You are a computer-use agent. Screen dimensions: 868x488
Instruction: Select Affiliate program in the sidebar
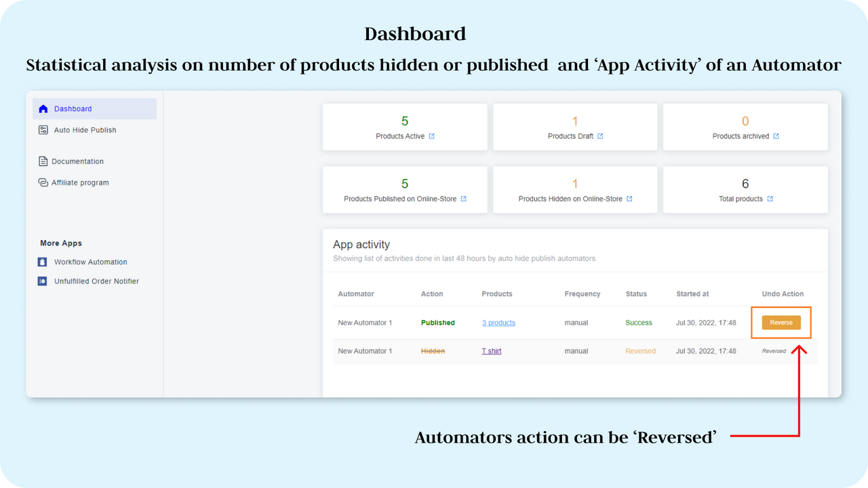[80, 182]
